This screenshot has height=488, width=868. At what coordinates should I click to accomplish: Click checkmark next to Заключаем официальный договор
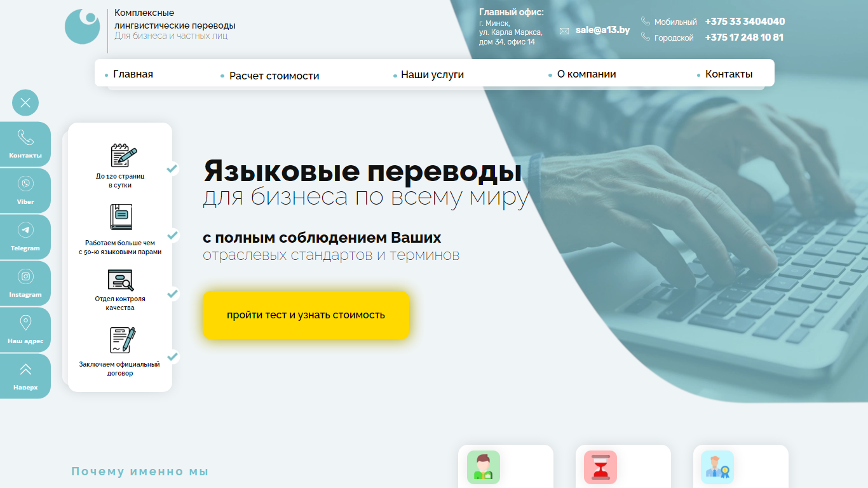tap(172, 356)
